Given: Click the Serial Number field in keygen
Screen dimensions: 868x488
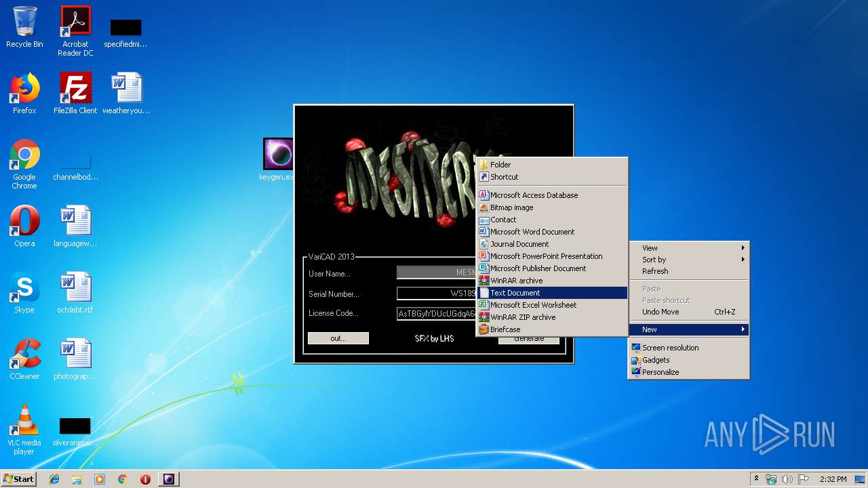Looking at the screenshot, I should (436, 293).
